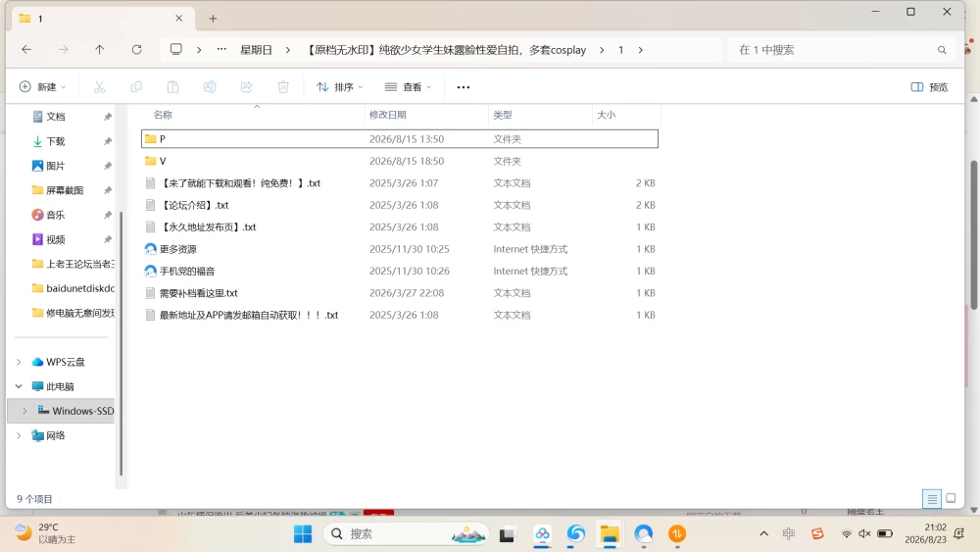Click the Copy icon in toolbar
Viewport: 980px width, 552px height.
tap(135, 87)
